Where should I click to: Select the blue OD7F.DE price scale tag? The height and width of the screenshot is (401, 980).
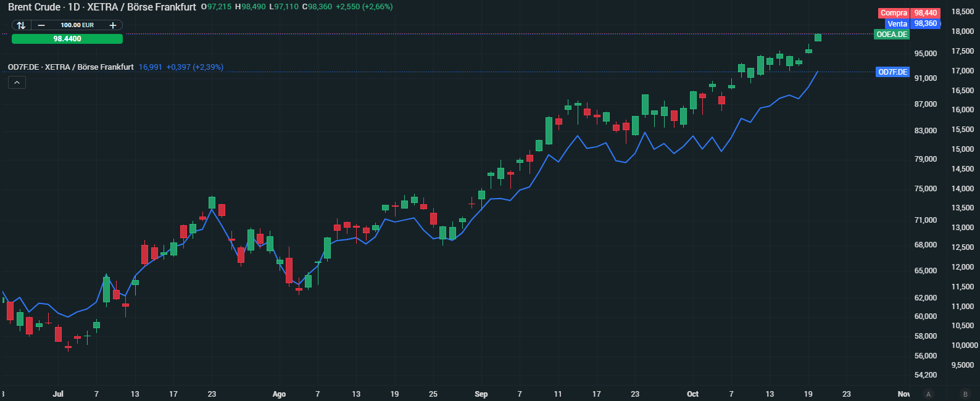point(892,72)
